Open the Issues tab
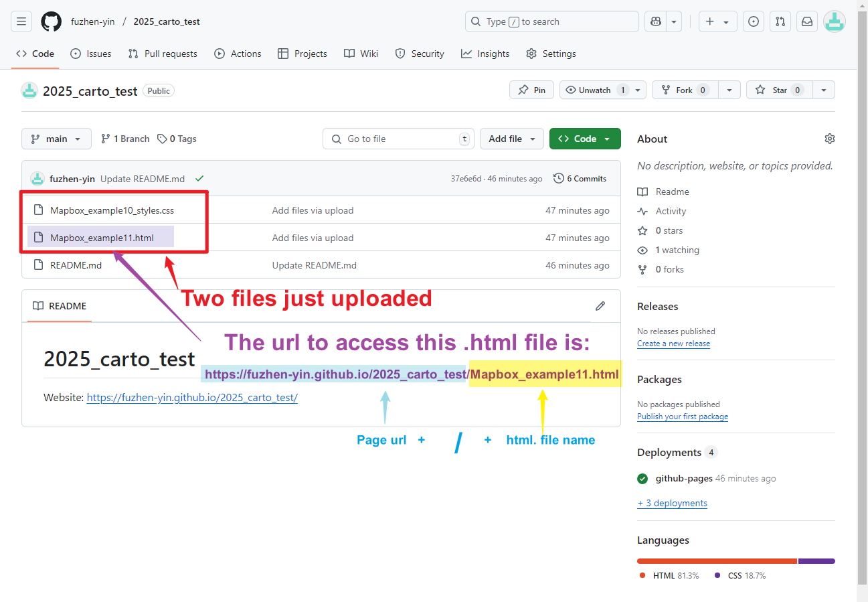The width and height of the screenshot is (868, 602). coord(91,54)
